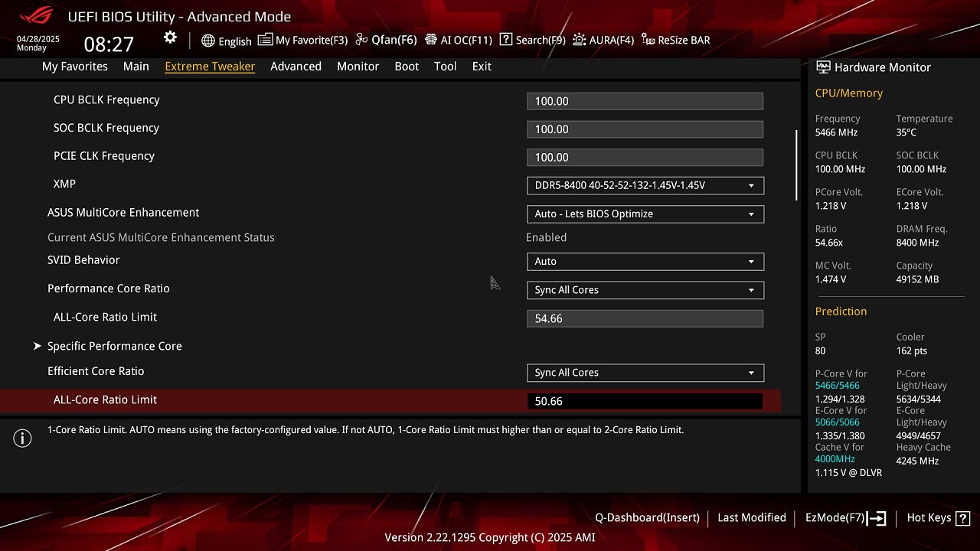
Task: Click the 8400 MHz DRAM frequency
Action: [917, 243]
